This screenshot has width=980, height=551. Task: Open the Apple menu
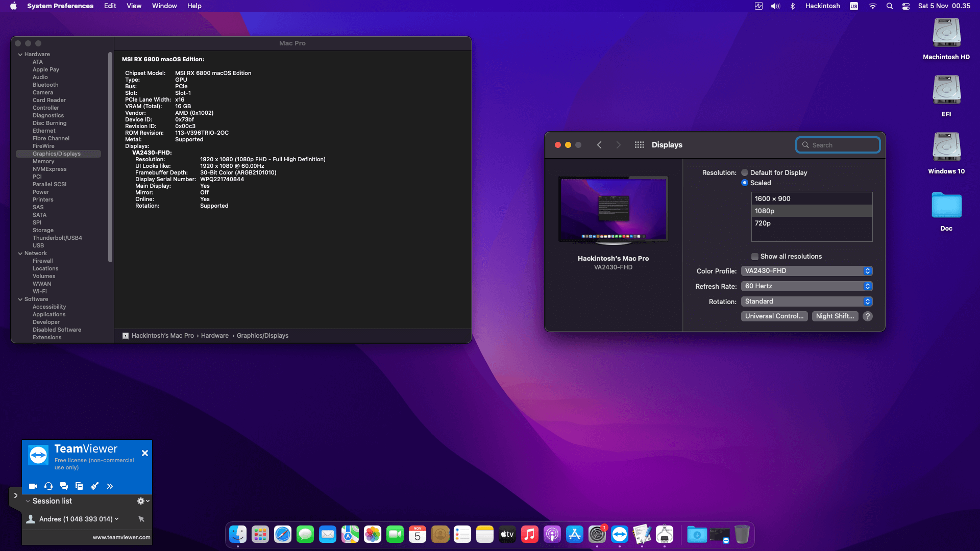pos(13,6)
